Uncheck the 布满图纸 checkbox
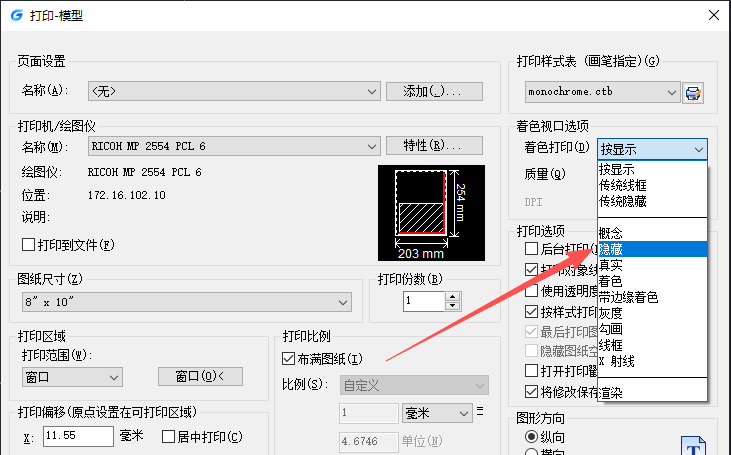Viewport: 731px width, 455px height. [x=290, y=359]
